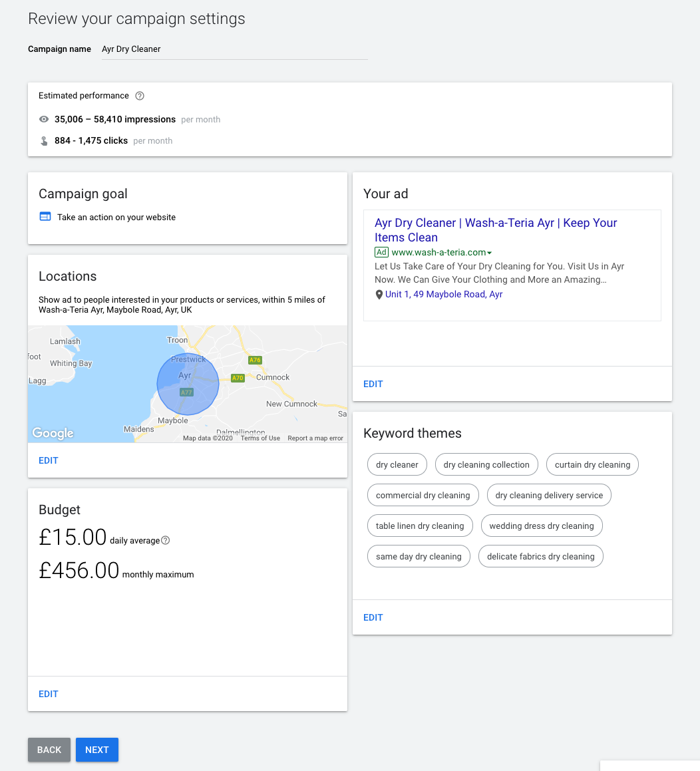Click the Estimated performance help icon
Image resolution: width=700 pixels, height=771 pixels.
pyautogui.click(x=140, y=96)
